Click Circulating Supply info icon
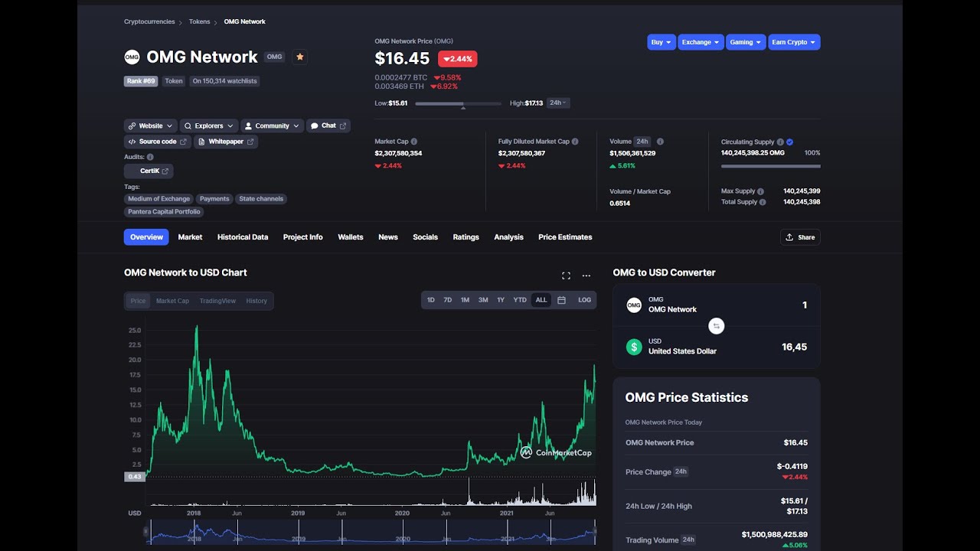The height and width of the screenshot is (551, 980). click(780, 142)
